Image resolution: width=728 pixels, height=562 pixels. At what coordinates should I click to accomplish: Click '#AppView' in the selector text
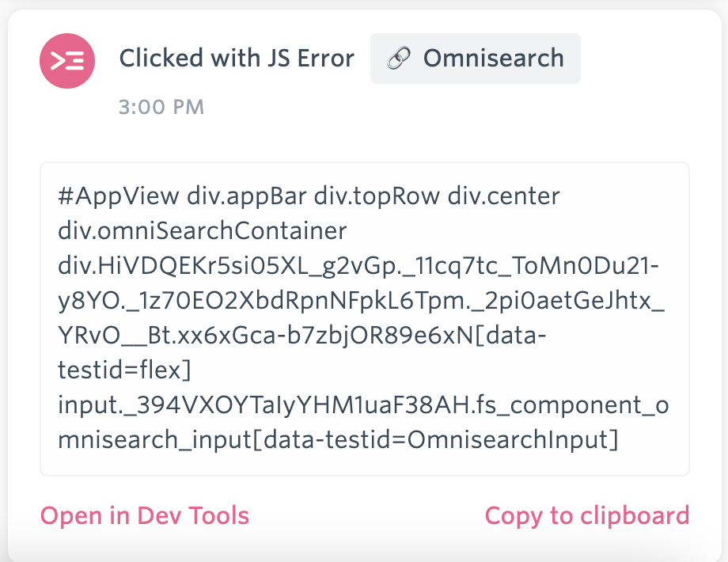point(119,196)
